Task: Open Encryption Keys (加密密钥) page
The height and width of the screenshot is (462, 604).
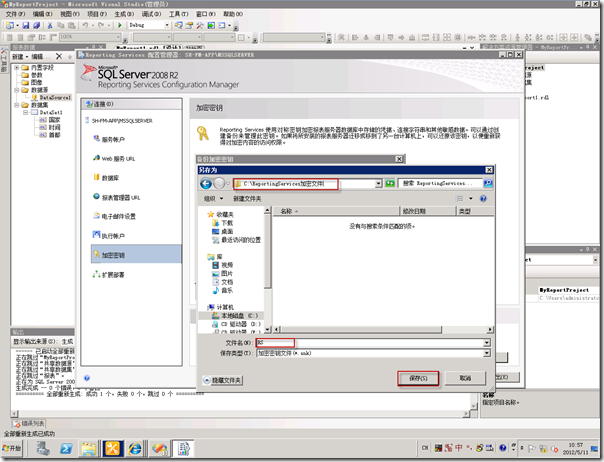Action: click(136, 254)
